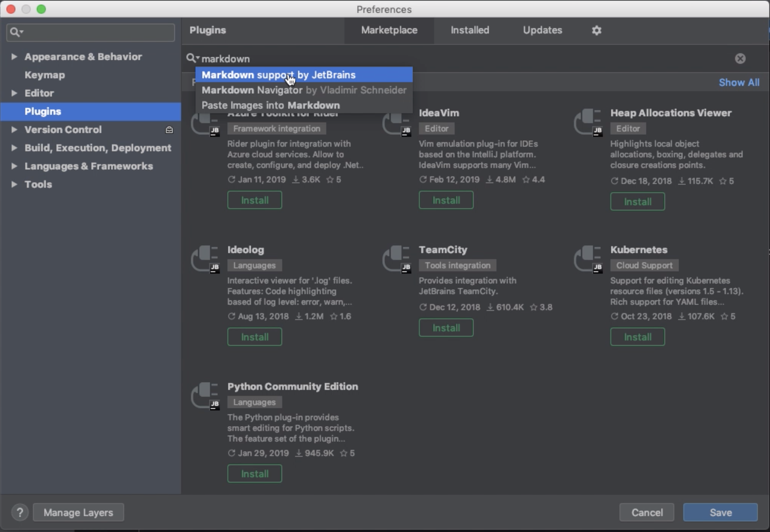Expand the Editor tree node
Viewport: 770px width, 532px height.
pyautogui.click(x=14, y=93)
